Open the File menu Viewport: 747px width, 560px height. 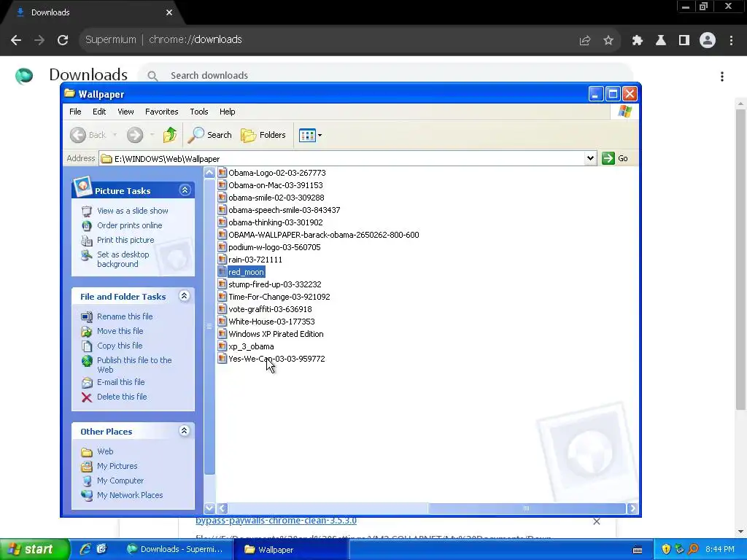coord(75,112)
